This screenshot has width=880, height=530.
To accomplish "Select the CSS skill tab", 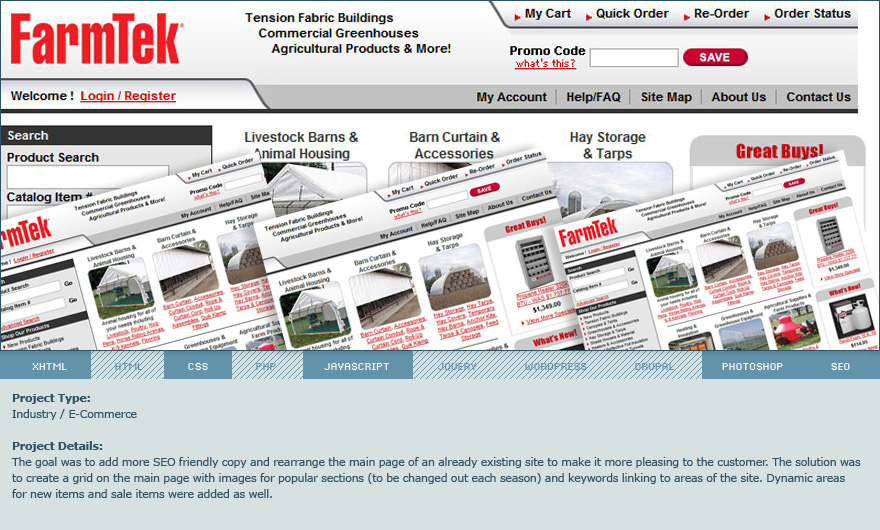I will tap(198, 366).
